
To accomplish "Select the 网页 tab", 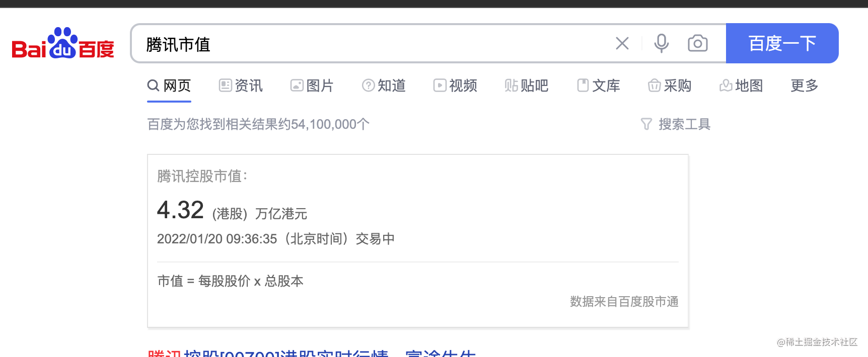I will [169, 86].
